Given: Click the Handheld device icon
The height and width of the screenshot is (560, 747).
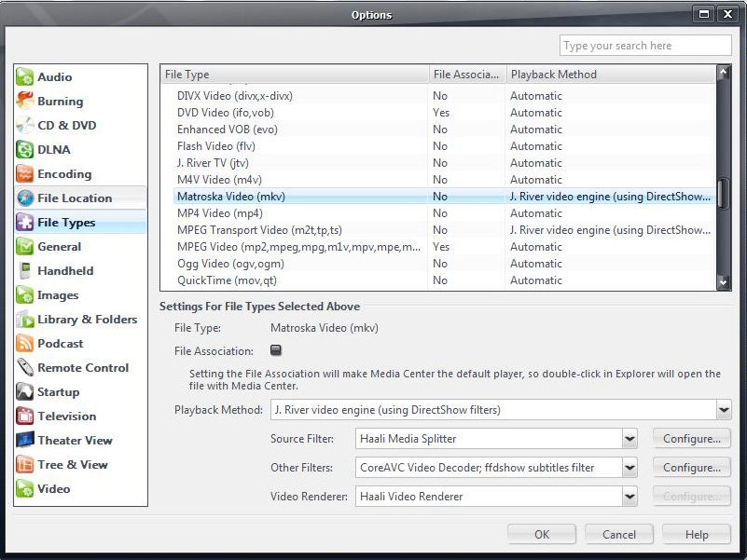Looking at the screenshot, I should coord(25,271).
